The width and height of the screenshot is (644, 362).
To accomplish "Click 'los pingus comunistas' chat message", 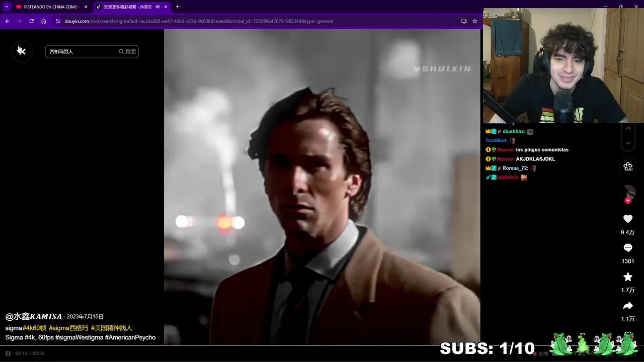I will [542, 150].
